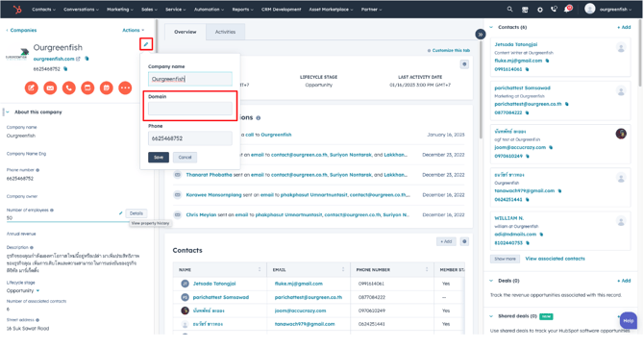The height and width of the screenshot is (348, 644).
Task: Click Show more button under sidebar contacts
Action: coord(505,259)
